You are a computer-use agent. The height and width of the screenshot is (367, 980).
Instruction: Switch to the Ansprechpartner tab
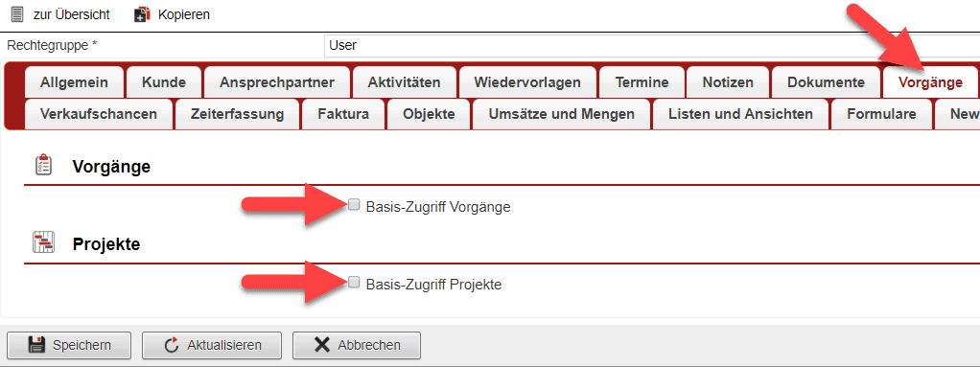pyautogui.click(x=277, y=82)
